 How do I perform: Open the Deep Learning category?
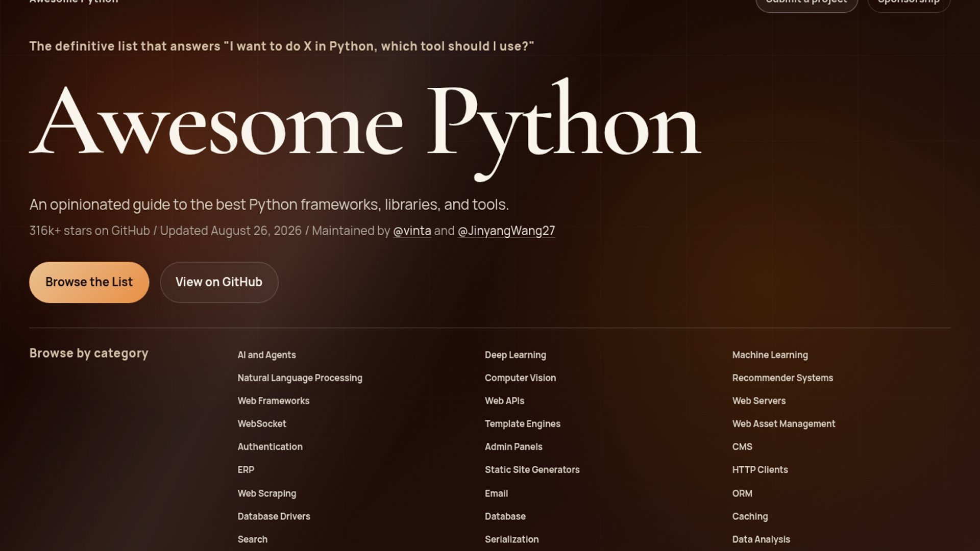515,355
